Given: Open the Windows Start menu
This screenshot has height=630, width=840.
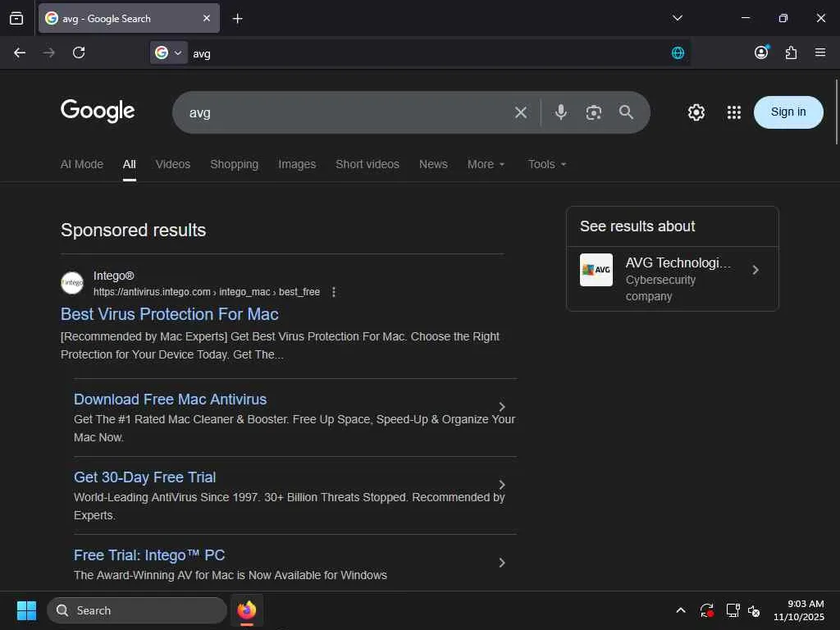Looking at the screenshot, I should click(26, 610).
